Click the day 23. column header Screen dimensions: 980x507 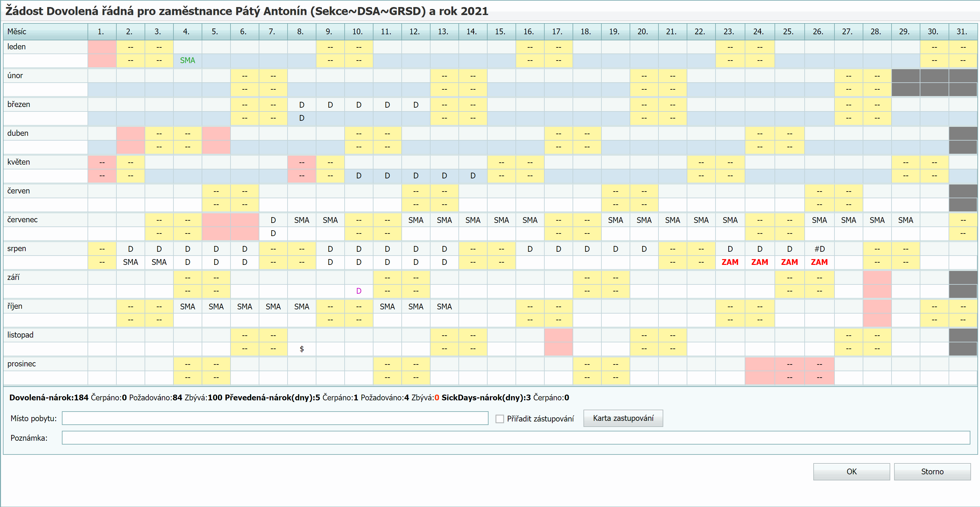click(730, 31)
